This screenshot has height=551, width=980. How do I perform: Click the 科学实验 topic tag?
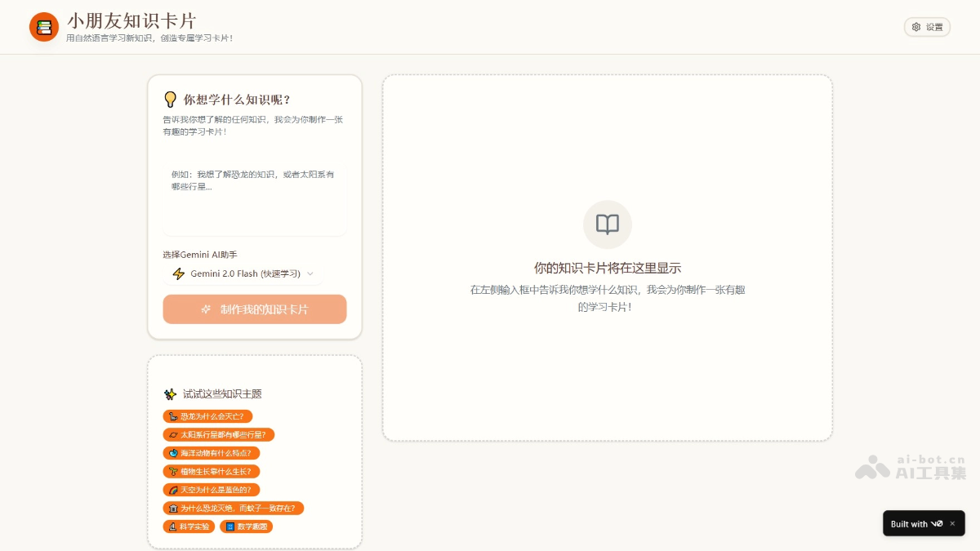coord(189,527)
